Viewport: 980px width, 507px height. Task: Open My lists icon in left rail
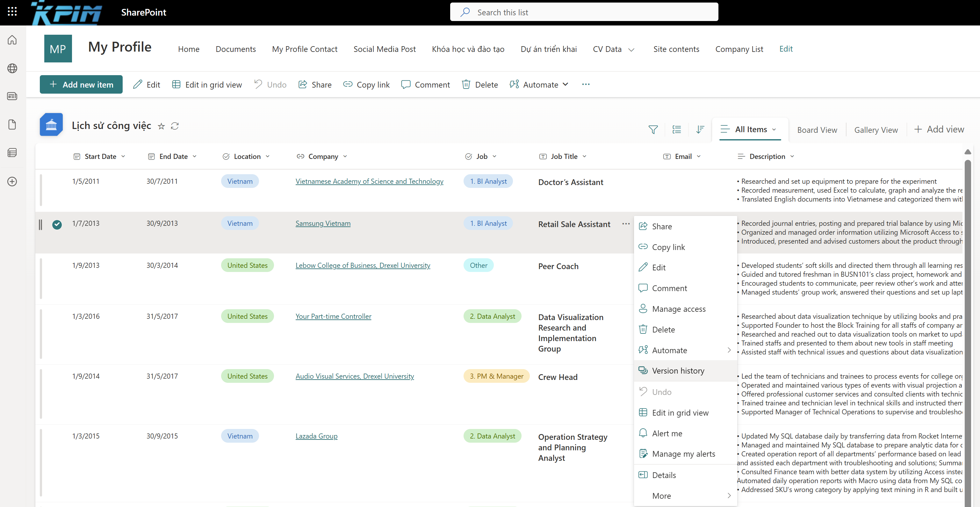(12, 153)
